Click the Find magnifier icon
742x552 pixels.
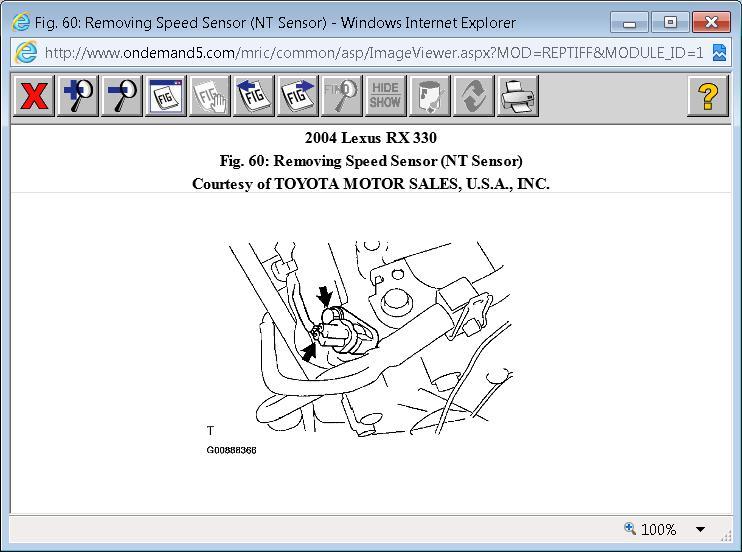342,96
